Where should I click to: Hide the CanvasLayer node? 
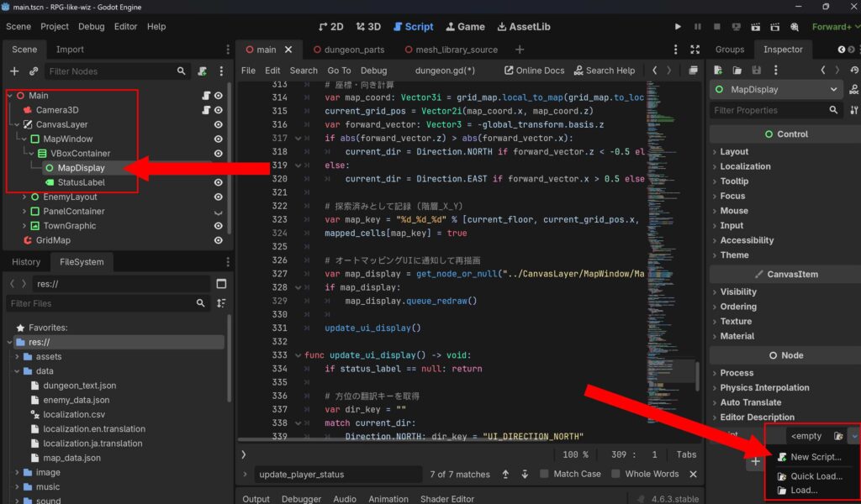point(219,124)
